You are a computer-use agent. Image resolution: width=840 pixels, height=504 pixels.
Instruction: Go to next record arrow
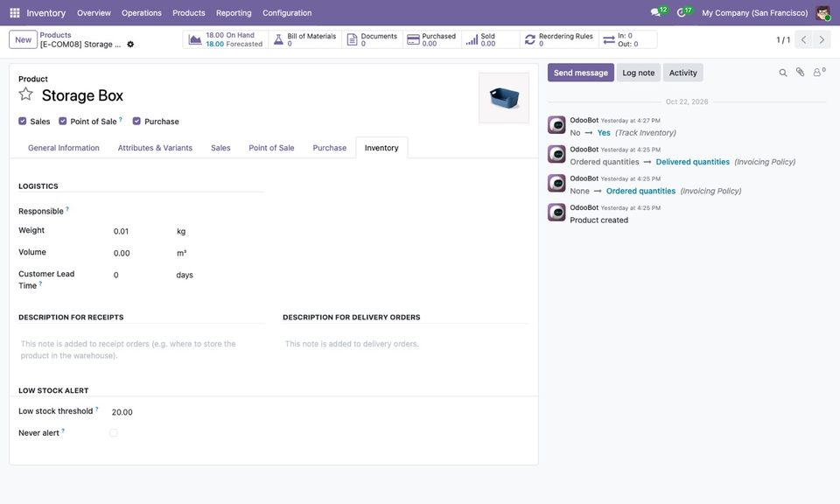click(x=822, y=39)
